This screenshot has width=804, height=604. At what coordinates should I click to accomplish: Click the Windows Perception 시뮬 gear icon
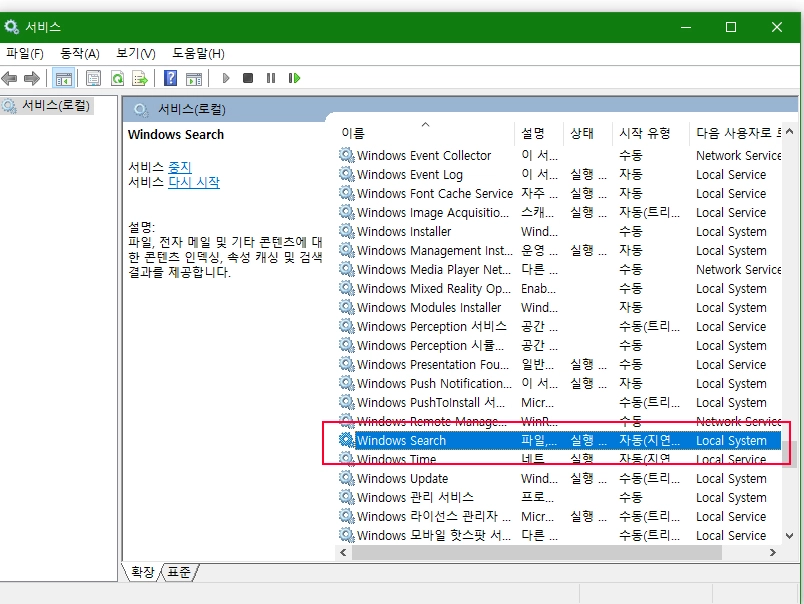pyautogui.click(x=347, y=345)
